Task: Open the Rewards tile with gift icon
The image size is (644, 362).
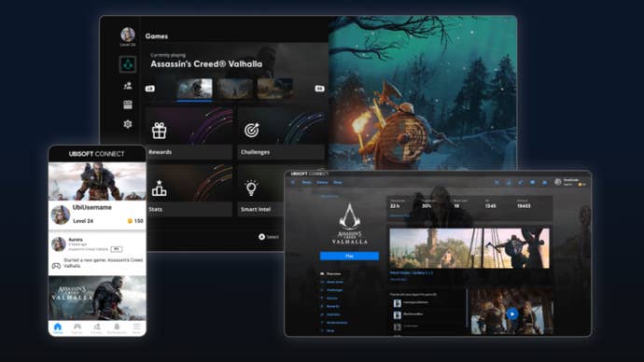Action: (189, 133)
